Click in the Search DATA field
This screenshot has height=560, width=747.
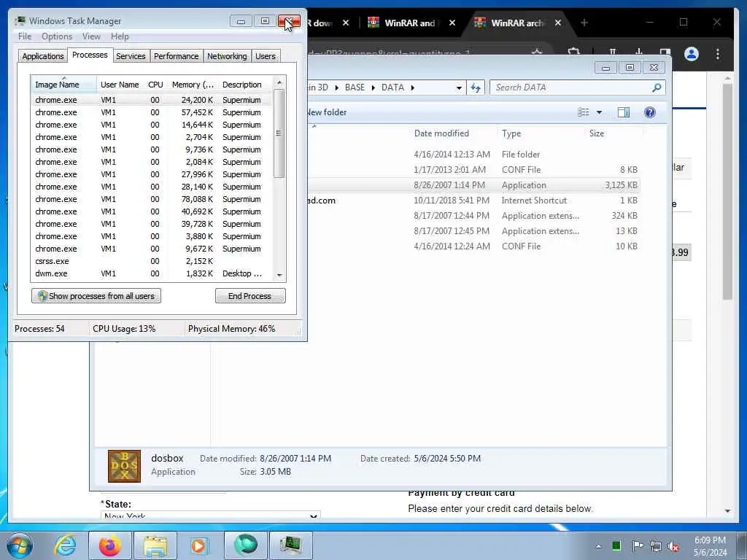[572, 87]
